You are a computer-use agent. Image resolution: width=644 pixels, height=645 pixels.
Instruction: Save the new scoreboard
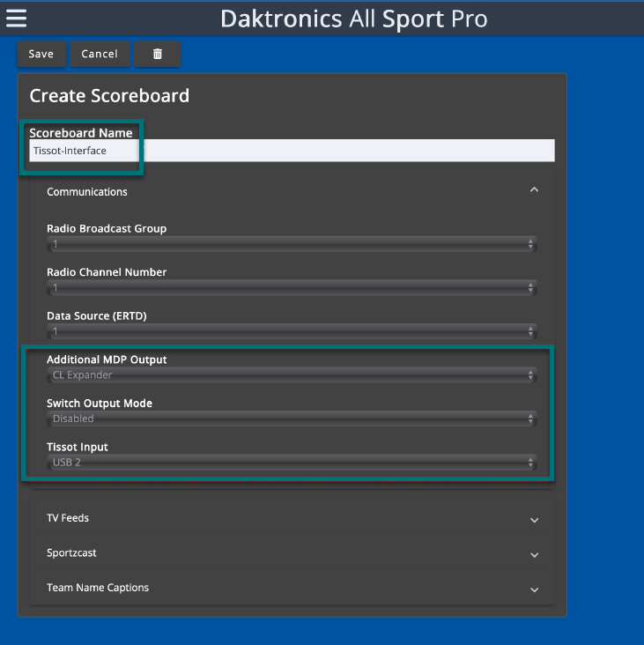click(41, 54)
